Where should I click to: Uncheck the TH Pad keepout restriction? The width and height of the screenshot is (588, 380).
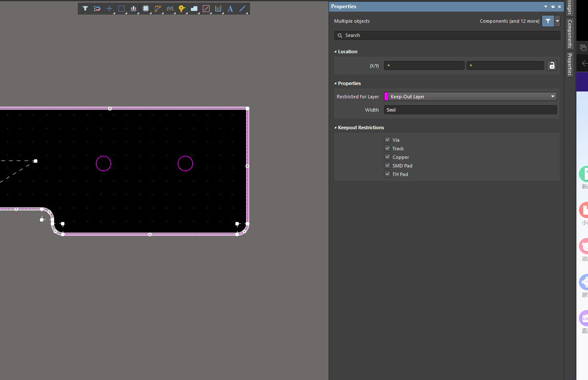(x=387, y=174)
